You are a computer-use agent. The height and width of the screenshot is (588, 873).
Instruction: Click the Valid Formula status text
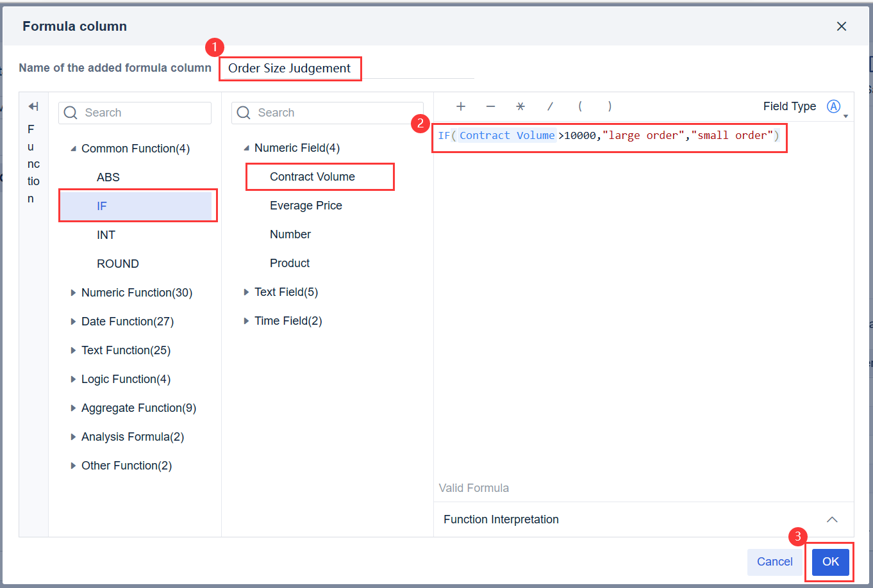click(474, 488)
